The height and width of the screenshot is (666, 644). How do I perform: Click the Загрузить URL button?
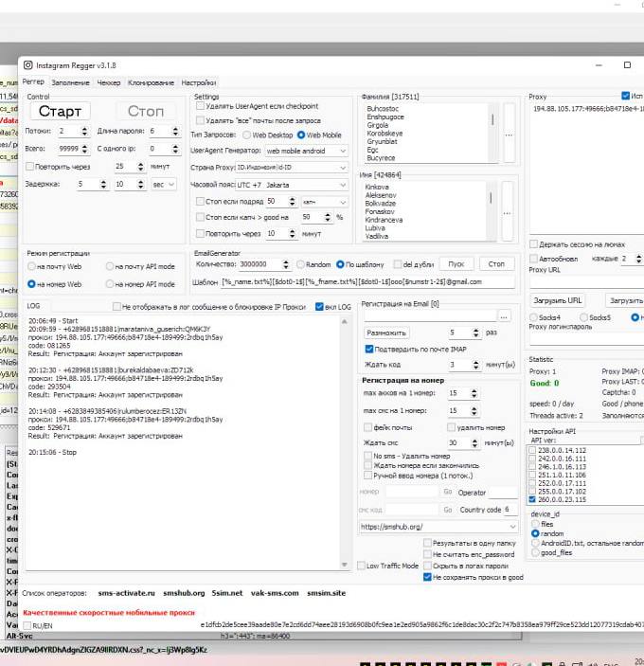click(556, 300)
